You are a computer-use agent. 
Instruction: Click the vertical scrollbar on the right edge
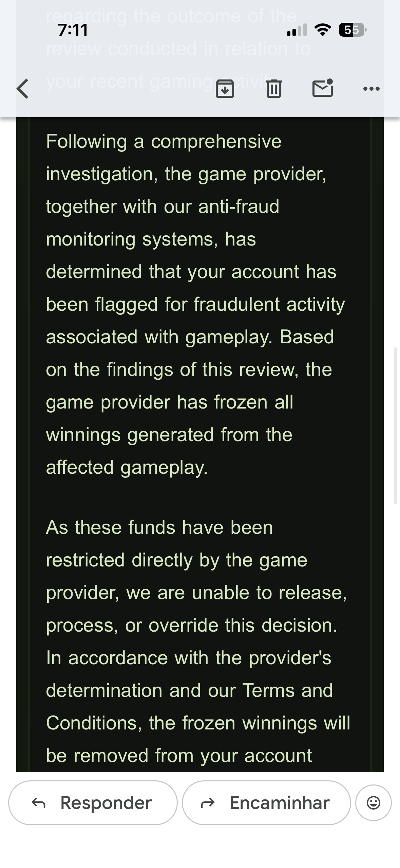395,426
